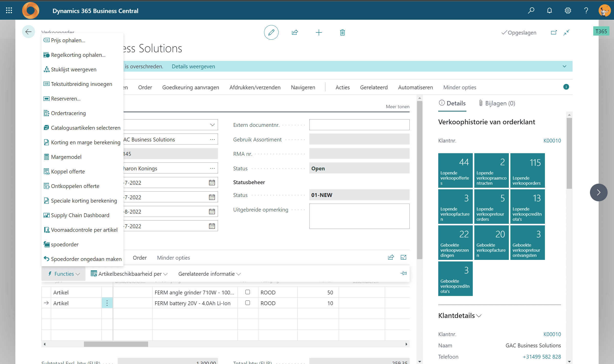Open lookup for Business Solutions name field

(x=212, y=139)
